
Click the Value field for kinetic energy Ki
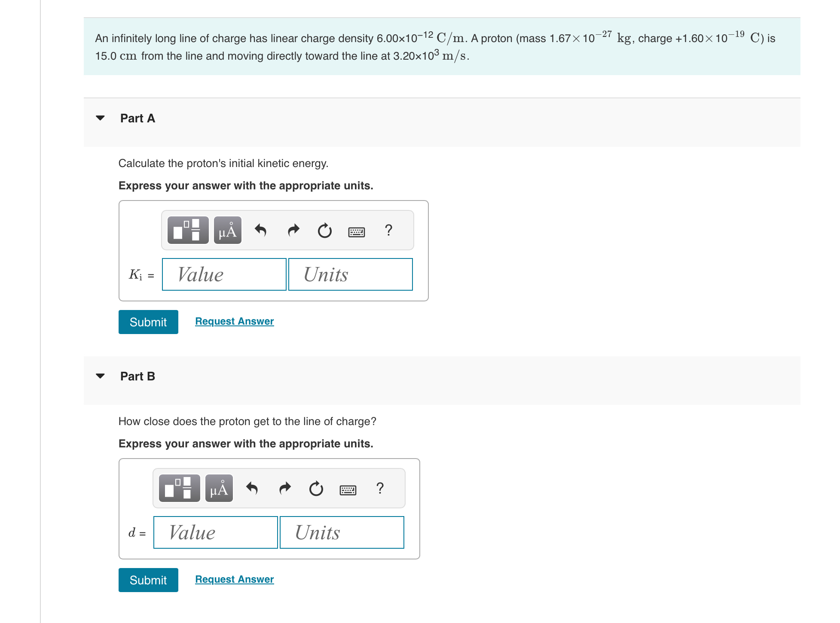point(224,274)
